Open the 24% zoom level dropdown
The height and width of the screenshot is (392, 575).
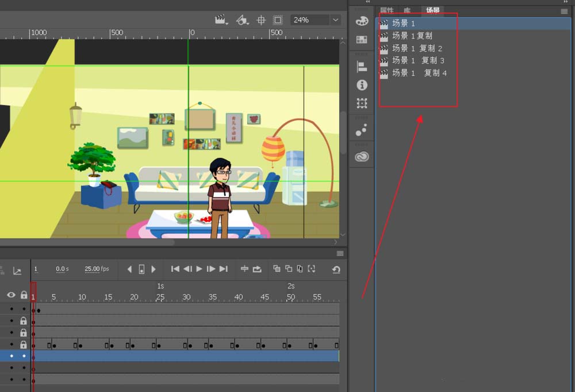click(x=336, y=20)
